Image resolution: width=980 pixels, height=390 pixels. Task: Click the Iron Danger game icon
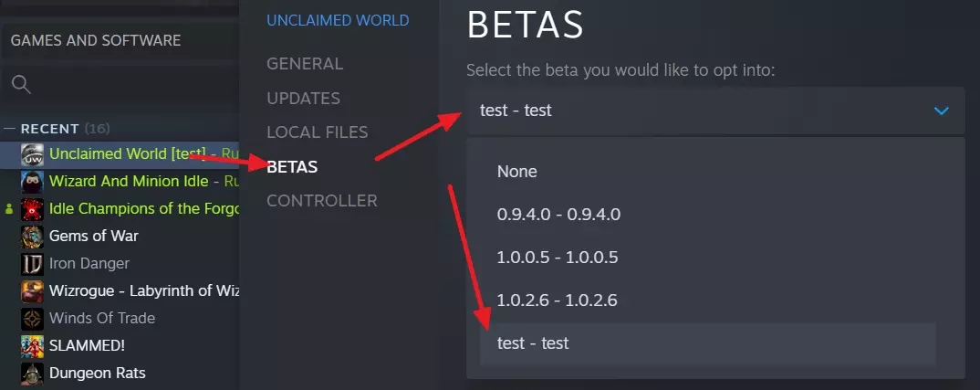[32, 264]
